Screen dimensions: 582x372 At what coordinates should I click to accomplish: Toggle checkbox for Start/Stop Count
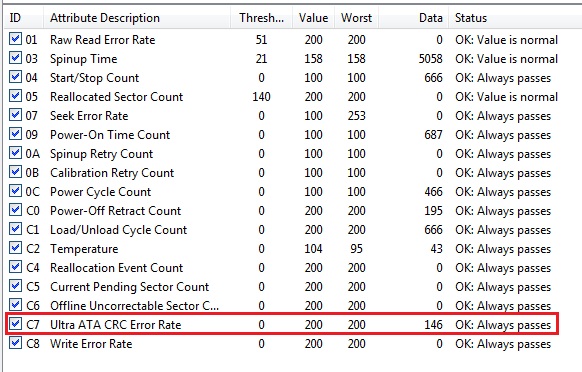pyautogui.click(x=15, y=77)
